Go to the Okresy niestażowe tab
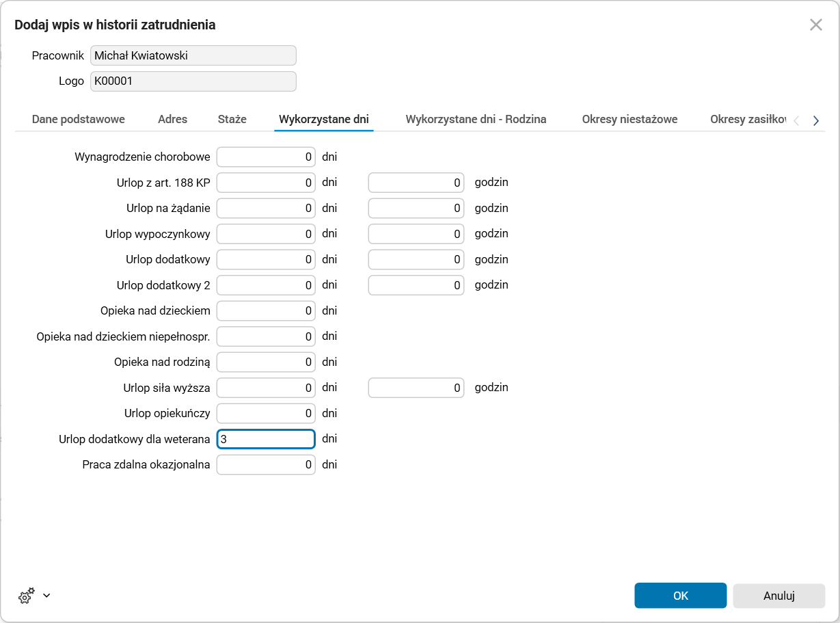Screen dimensions: 840x623 coord(629,119)
